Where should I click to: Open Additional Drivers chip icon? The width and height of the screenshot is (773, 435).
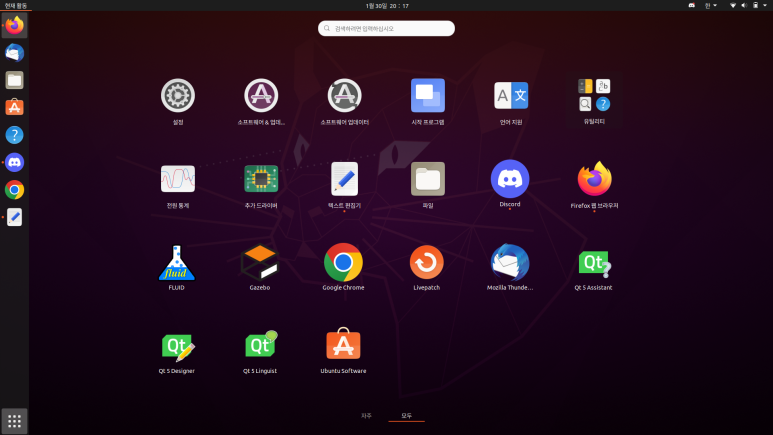coord(261,179)
